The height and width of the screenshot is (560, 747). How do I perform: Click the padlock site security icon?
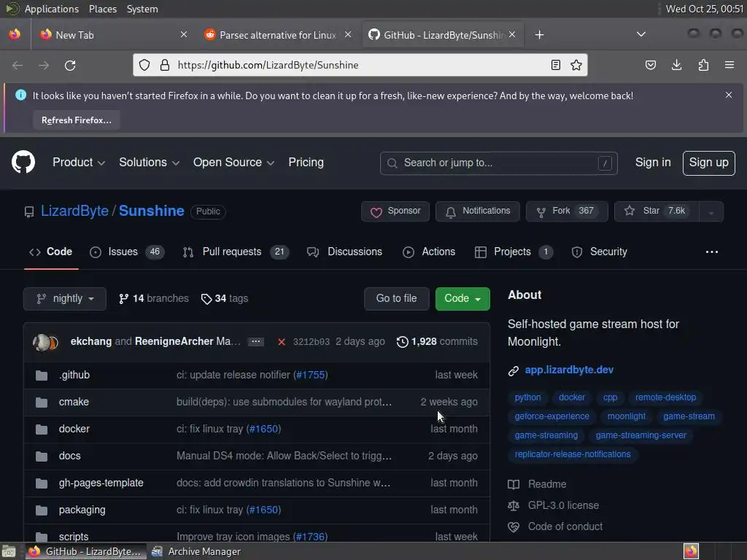pos(165,65)
